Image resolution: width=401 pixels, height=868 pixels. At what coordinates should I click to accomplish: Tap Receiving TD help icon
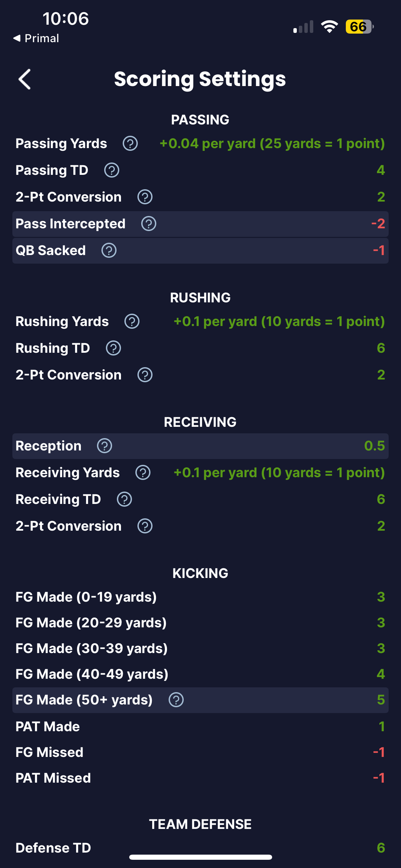[124, 499]
